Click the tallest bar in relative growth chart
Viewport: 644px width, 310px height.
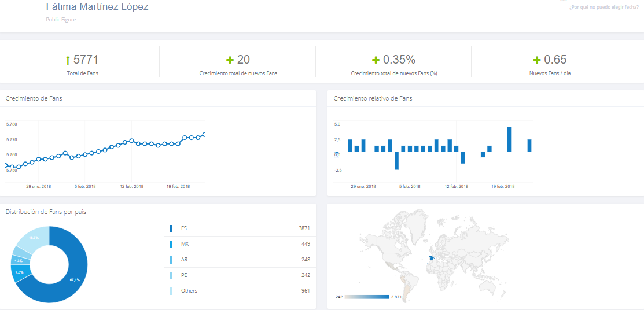509,139
